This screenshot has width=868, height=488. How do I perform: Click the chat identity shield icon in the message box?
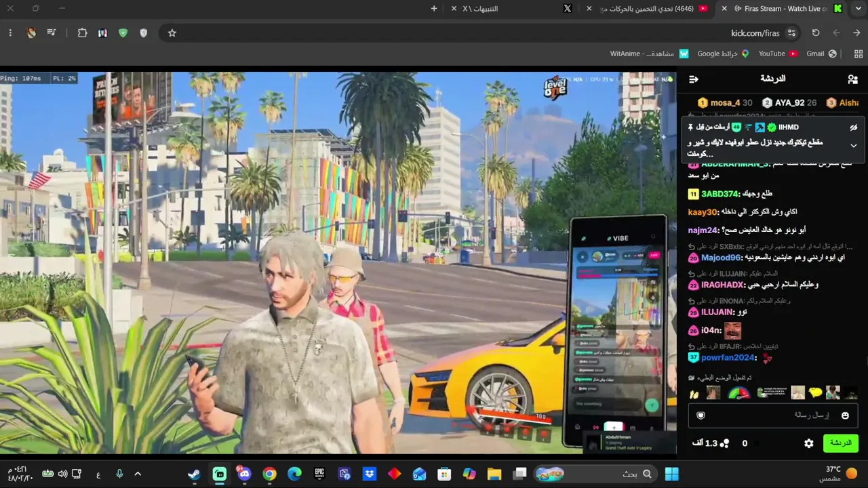701,415
